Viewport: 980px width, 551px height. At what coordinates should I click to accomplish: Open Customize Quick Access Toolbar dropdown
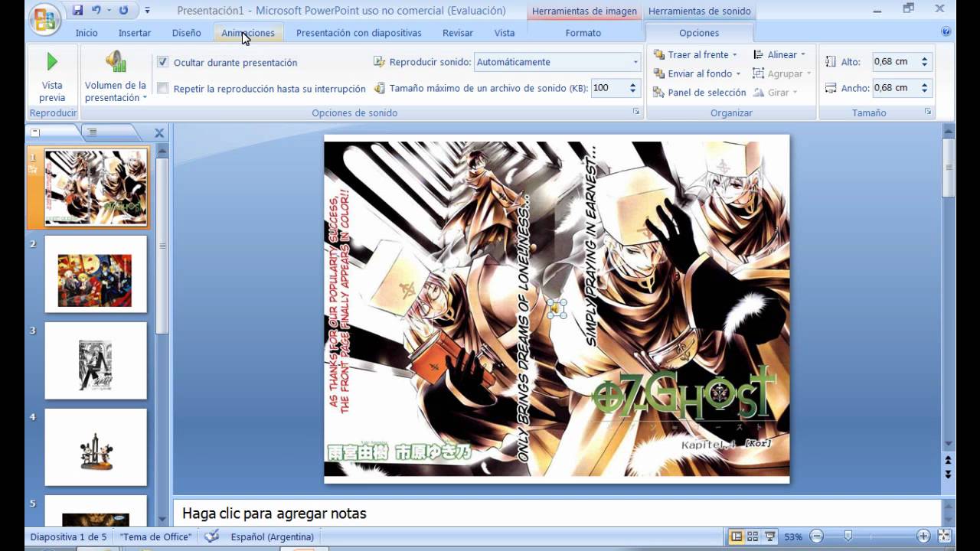tap(147, 11)
